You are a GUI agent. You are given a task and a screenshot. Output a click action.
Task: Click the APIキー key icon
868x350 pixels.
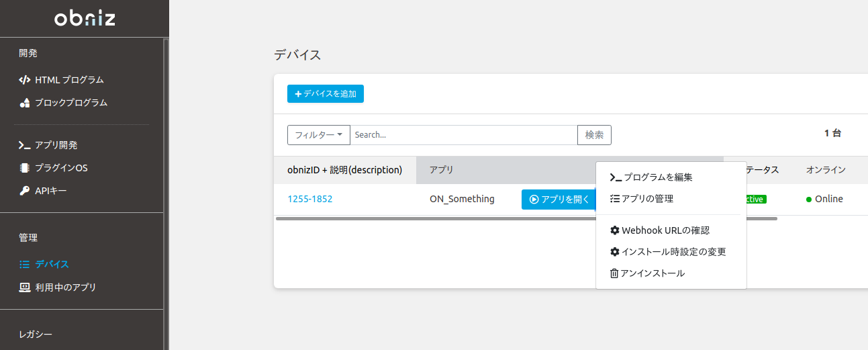pos(24,191)
